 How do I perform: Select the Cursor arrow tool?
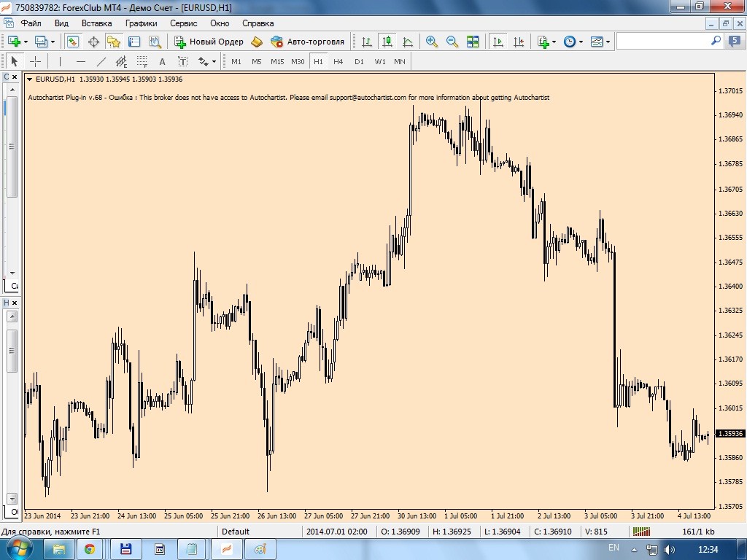[14, 61]
